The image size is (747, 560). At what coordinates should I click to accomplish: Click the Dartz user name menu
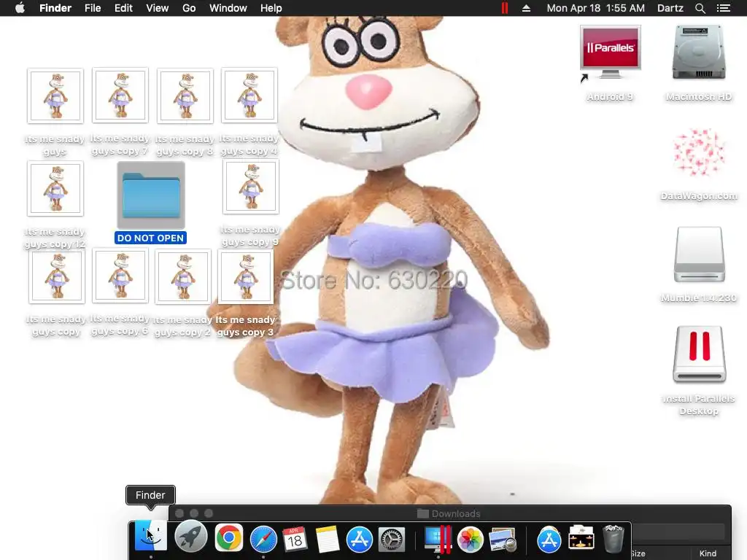point(670,8)
